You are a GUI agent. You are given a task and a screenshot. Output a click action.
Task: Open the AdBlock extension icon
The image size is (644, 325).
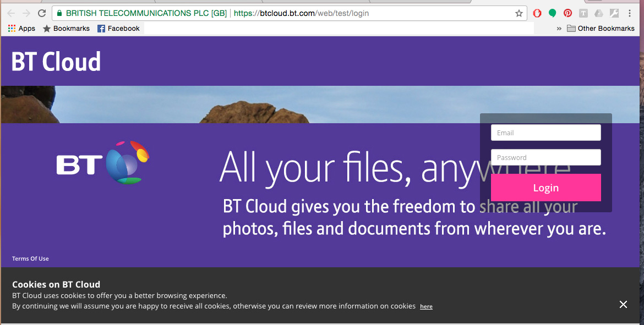point(537,13)
